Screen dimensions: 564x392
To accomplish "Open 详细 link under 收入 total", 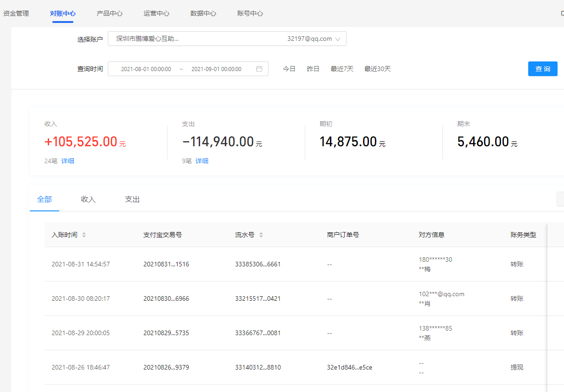I will pos(68,161).
